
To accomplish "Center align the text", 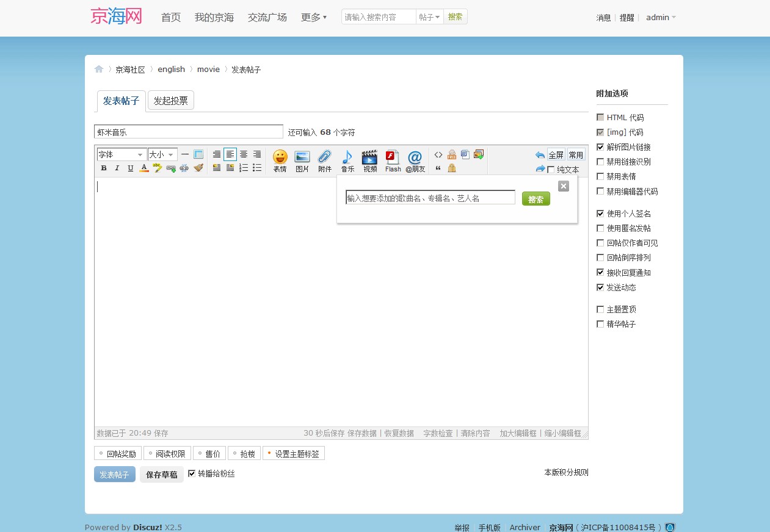I will [244, 154].
